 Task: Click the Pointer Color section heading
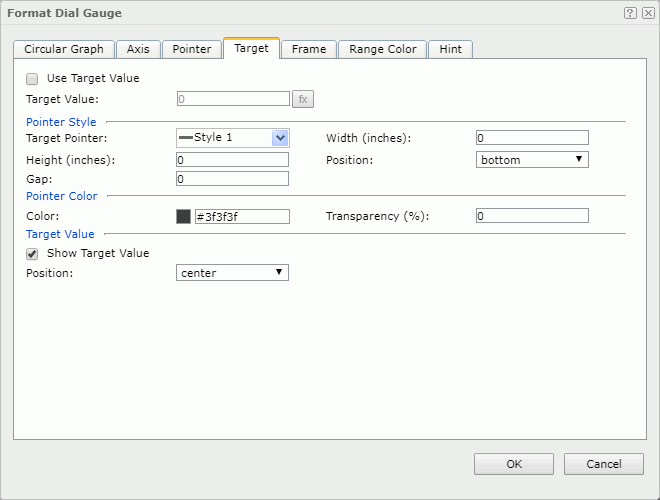click(x=62, y=196)
